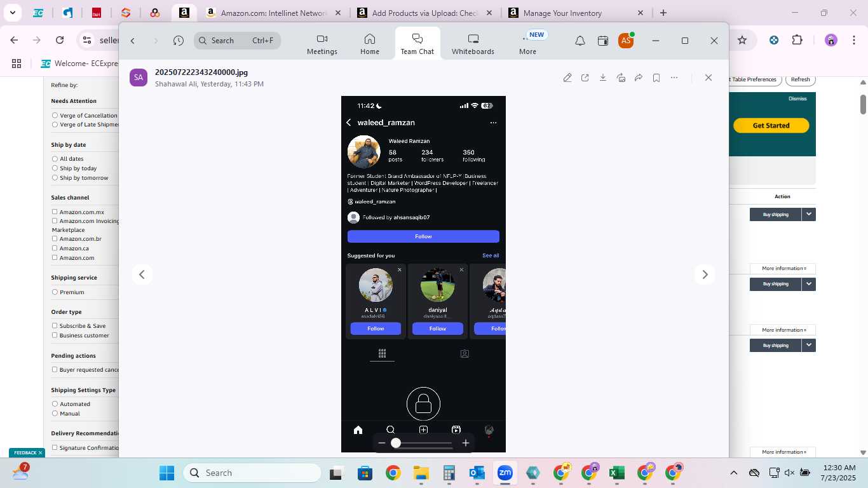The height and width of the screenshot is (488, 868).
Task: Download the image with the download icon
Action: (x=603, y=78)
